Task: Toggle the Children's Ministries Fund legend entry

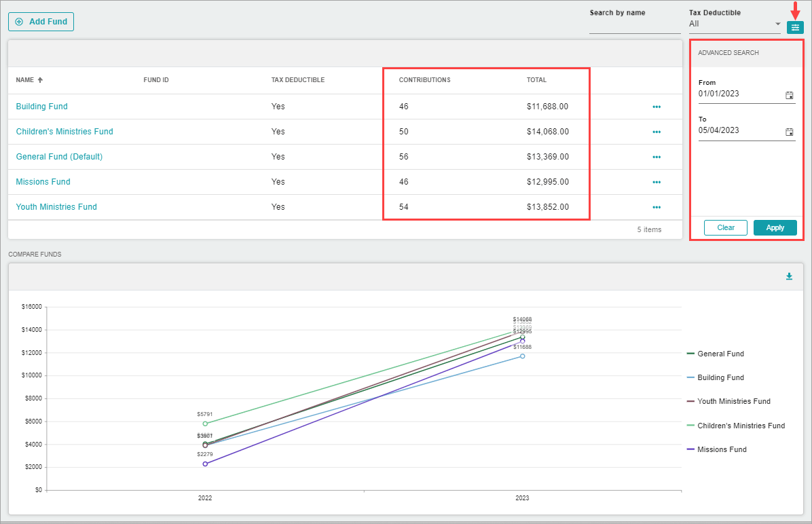Action: [736, 426]
